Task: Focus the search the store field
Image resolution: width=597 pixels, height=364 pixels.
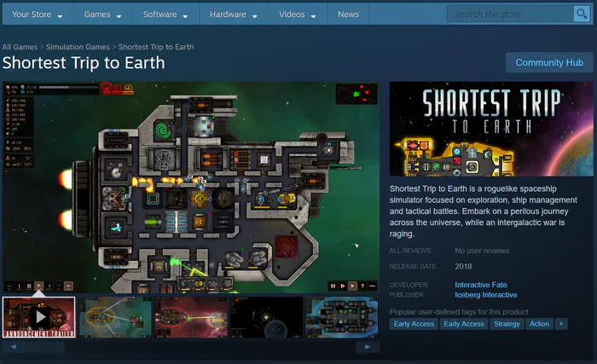Action: tap(510, 14)
